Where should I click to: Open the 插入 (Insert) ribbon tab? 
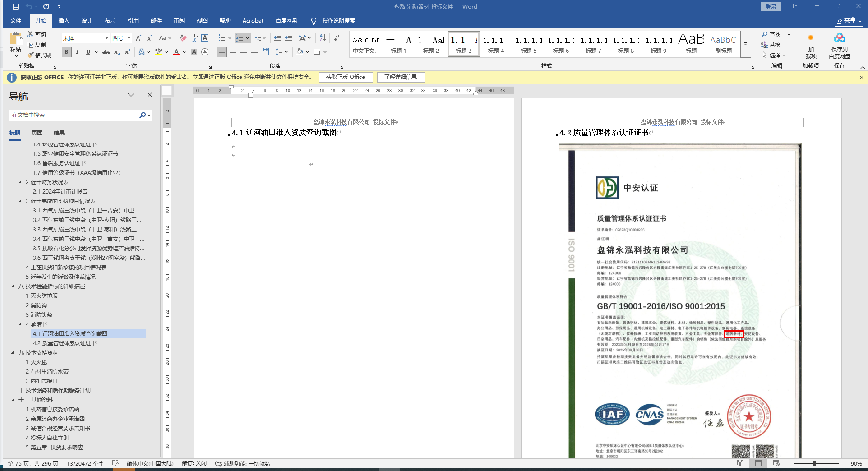tap(64, 21)
